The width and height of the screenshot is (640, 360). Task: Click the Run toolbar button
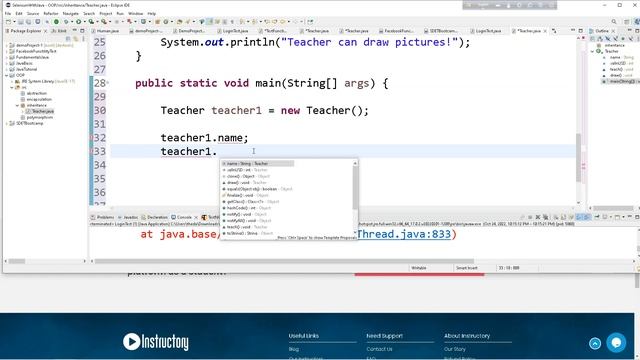pyautogui.click(x=78, y=22)
